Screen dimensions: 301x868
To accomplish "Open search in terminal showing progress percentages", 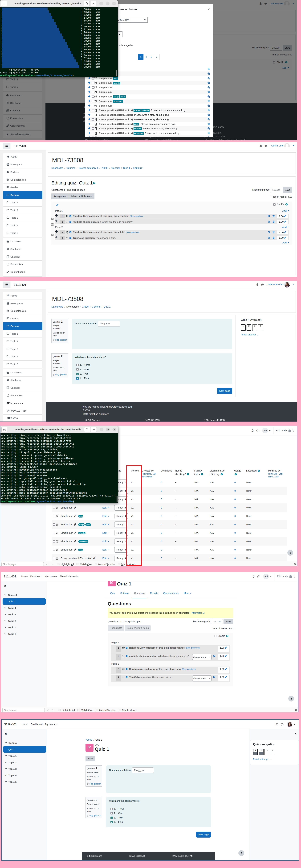I will pos(86,3).
